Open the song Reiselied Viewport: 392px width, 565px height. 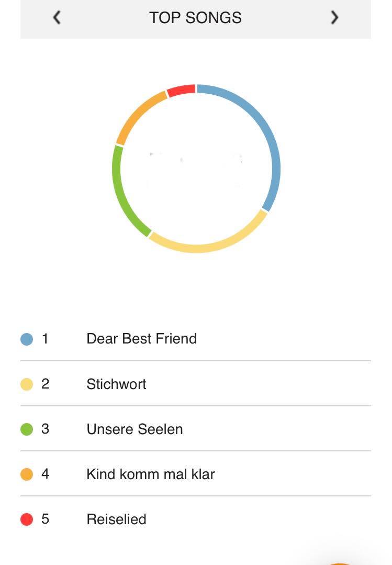tap(196, 519)
